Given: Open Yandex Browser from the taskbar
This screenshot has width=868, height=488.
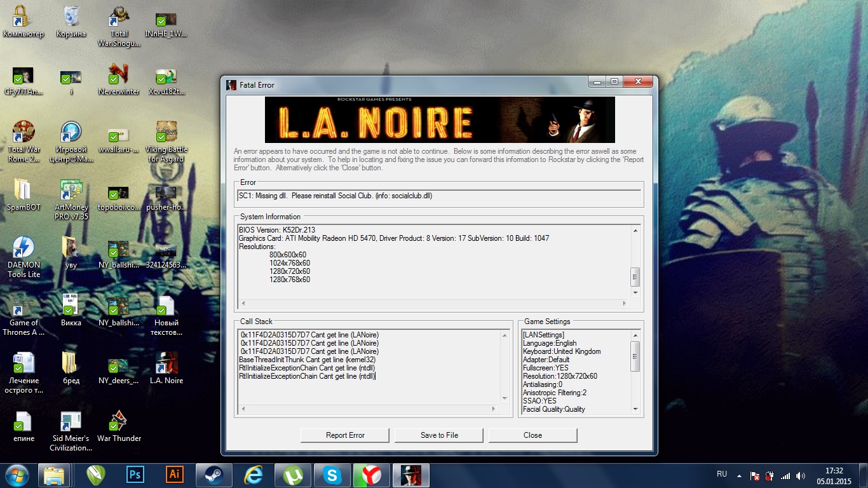Looking at the screenshot, I should (x=372, y=475).
